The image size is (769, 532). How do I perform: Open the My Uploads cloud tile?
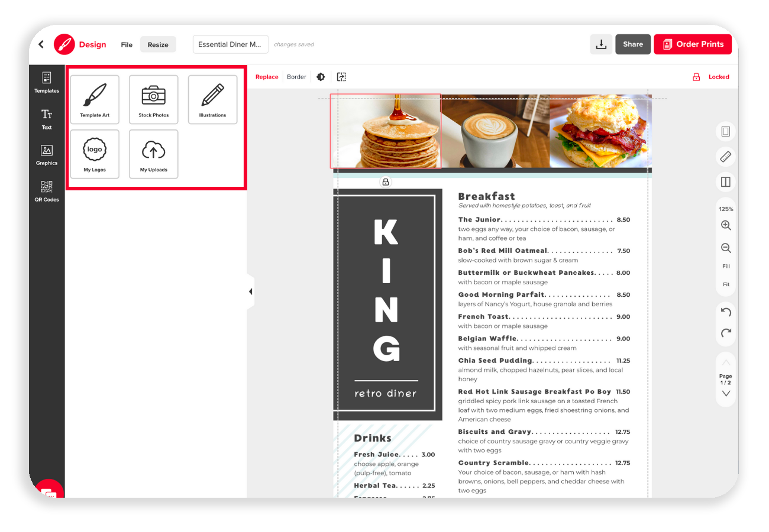[x=154, y=154]
